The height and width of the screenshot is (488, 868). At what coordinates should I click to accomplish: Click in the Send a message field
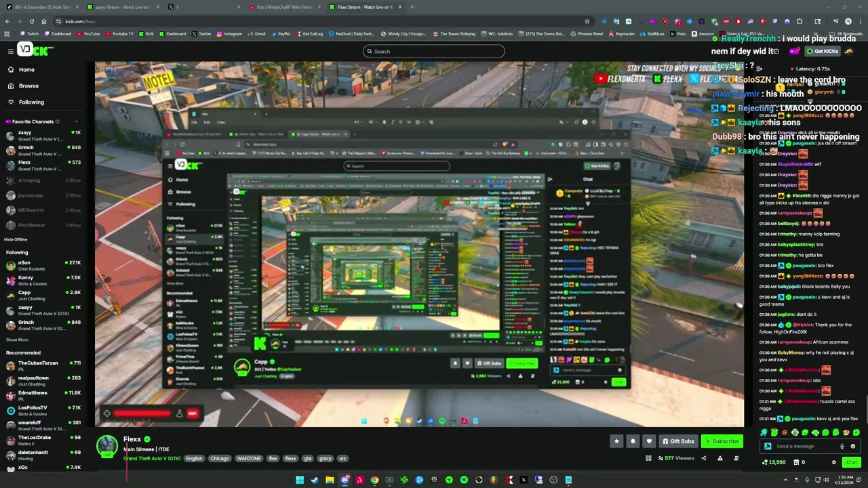804,446
